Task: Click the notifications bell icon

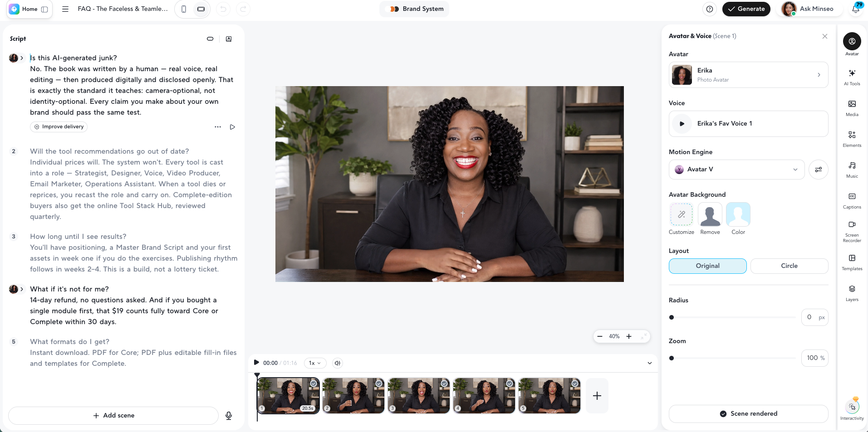Action: tap(856, 9)
